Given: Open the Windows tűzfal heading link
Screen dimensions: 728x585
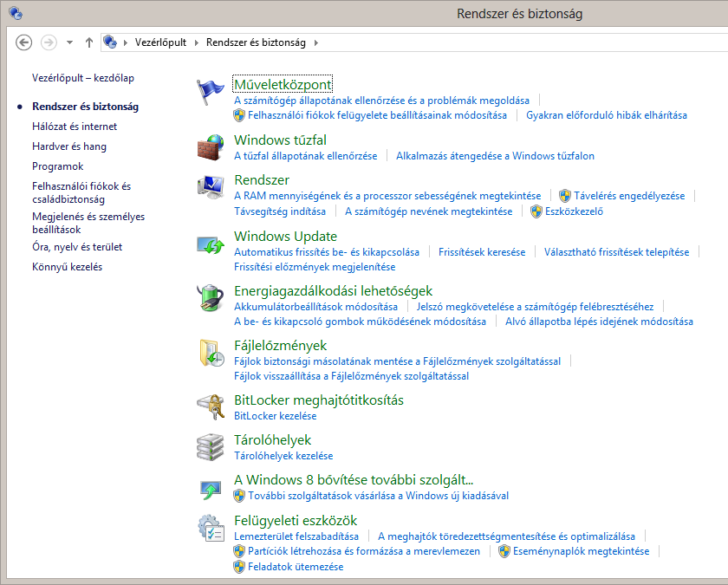Looking at the screenshot, I should click(x=281, y=140).
